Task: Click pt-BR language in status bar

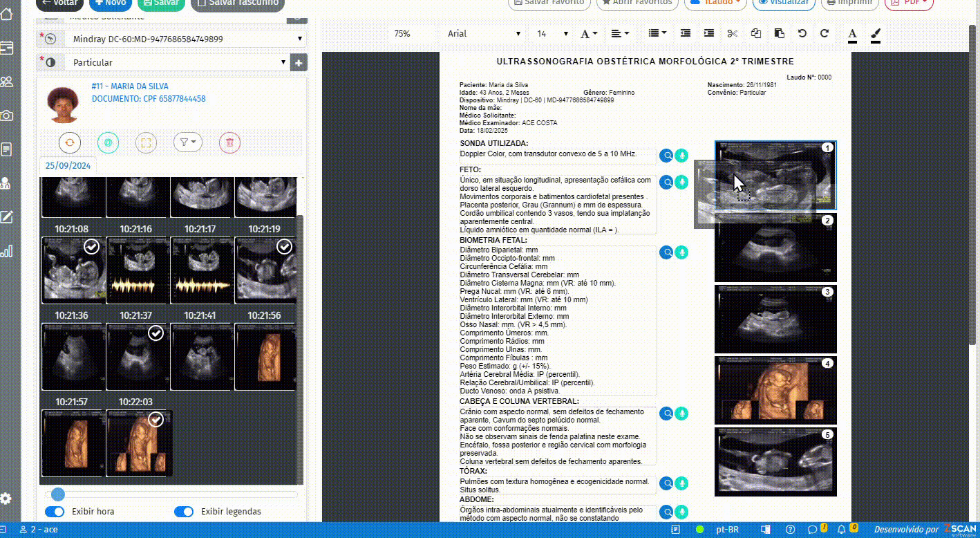Action: [x=726, y=530]
